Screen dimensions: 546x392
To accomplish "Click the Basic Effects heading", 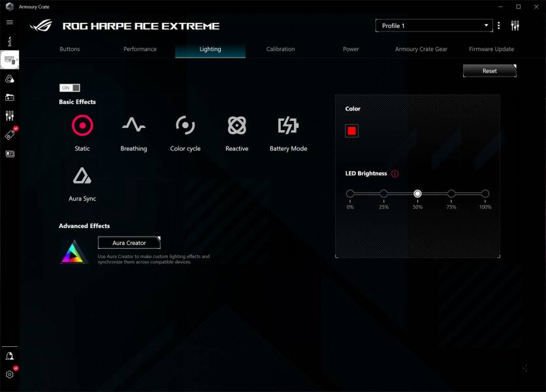I will [77, 102].
